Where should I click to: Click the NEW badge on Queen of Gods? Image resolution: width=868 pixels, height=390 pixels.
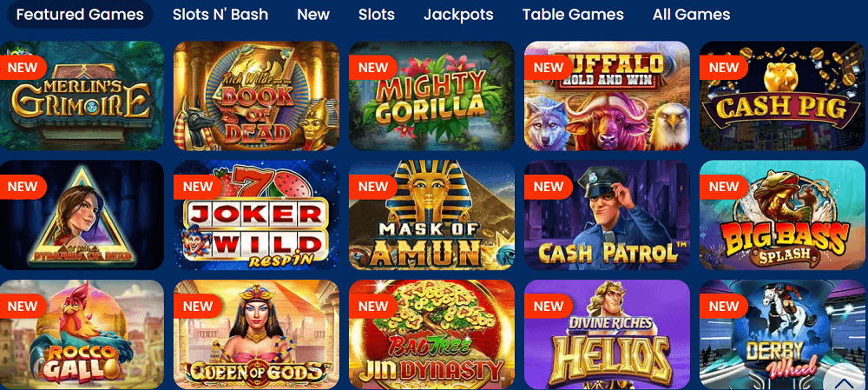point(198,306)
